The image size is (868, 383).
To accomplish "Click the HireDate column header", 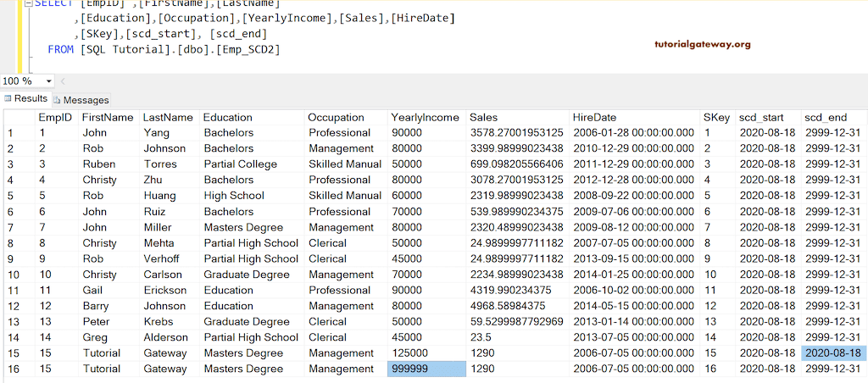I will pos(594,117).
